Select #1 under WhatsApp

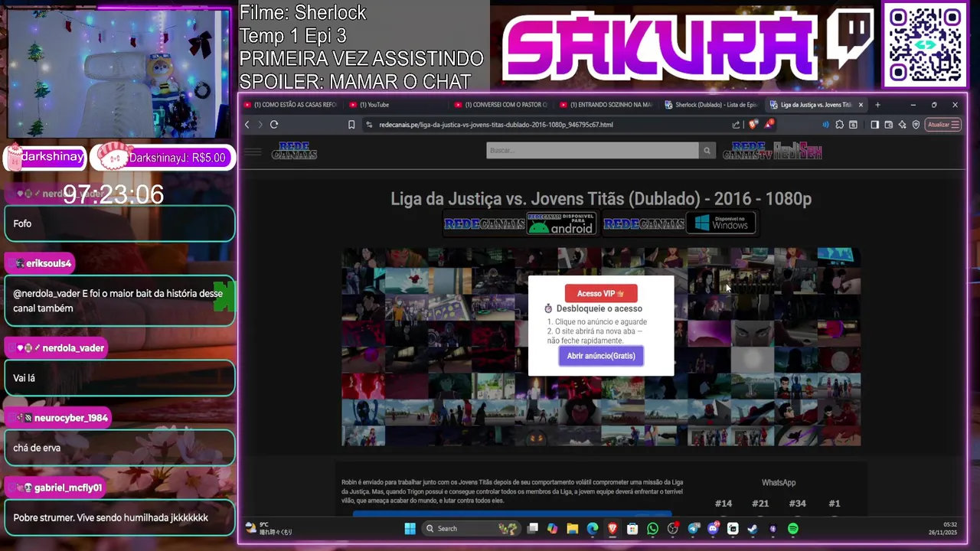tap(835, 504)
